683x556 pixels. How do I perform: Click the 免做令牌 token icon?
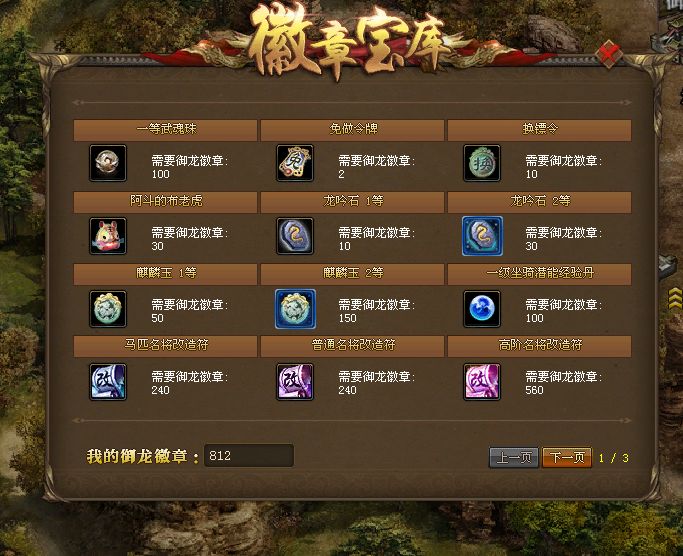(x=295, y=163)
